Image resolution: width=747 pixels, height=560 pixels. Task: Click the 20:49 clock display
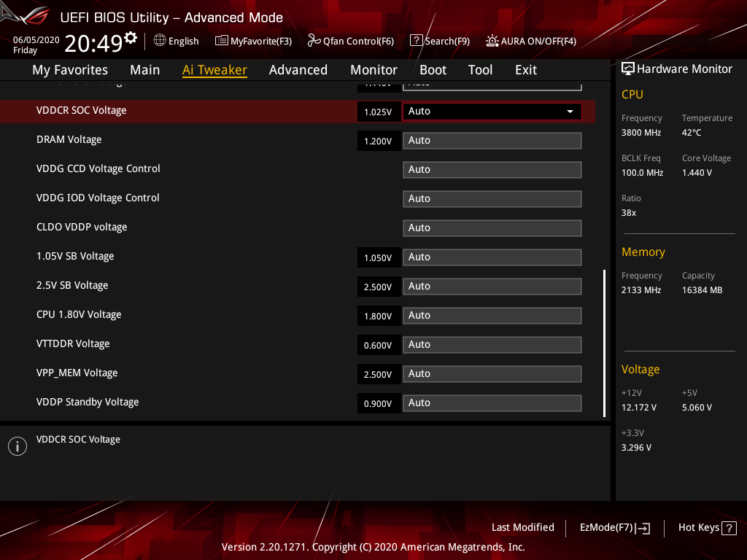click(94, 43)
